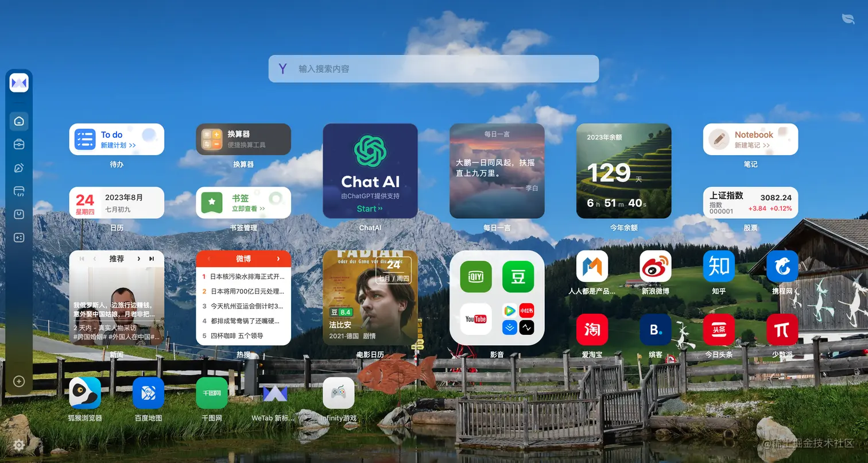Open the pen design category in the sidebar
Viewport: 868px width, 463px height.
[x=19, y=168]
